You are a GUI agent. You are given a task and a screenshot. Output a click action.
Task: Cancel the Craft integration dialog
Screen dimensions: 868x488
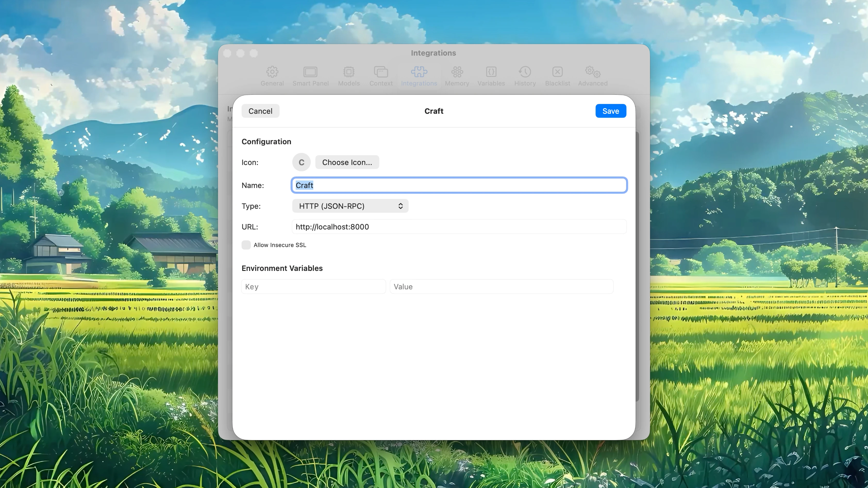[x=260, y=111]
